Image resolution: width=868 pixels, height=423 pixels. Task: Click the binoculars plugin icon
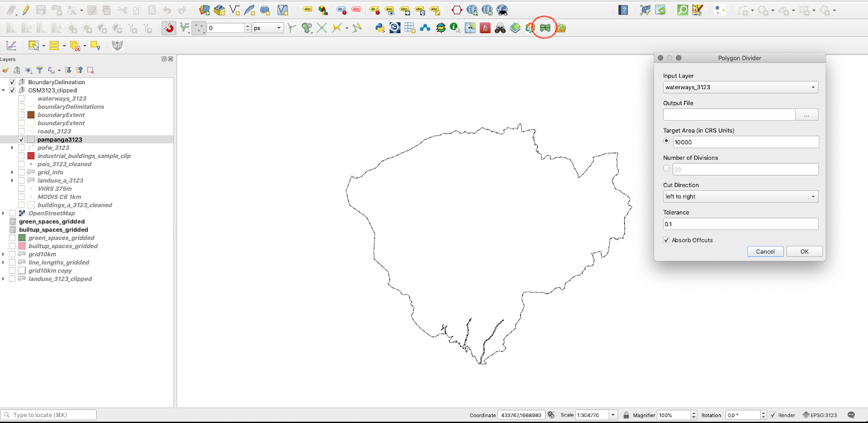pos(500,28)
